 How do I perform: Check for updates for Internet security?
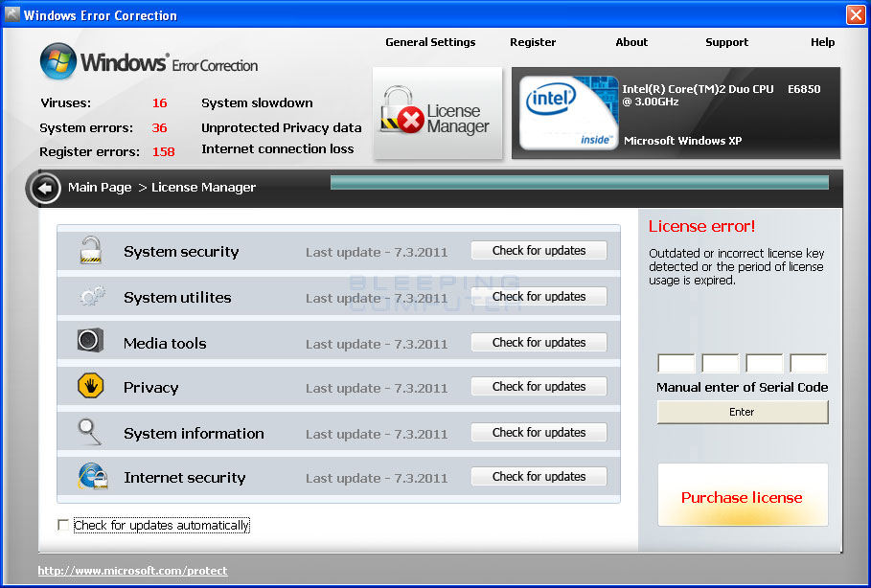click(539, 476)
